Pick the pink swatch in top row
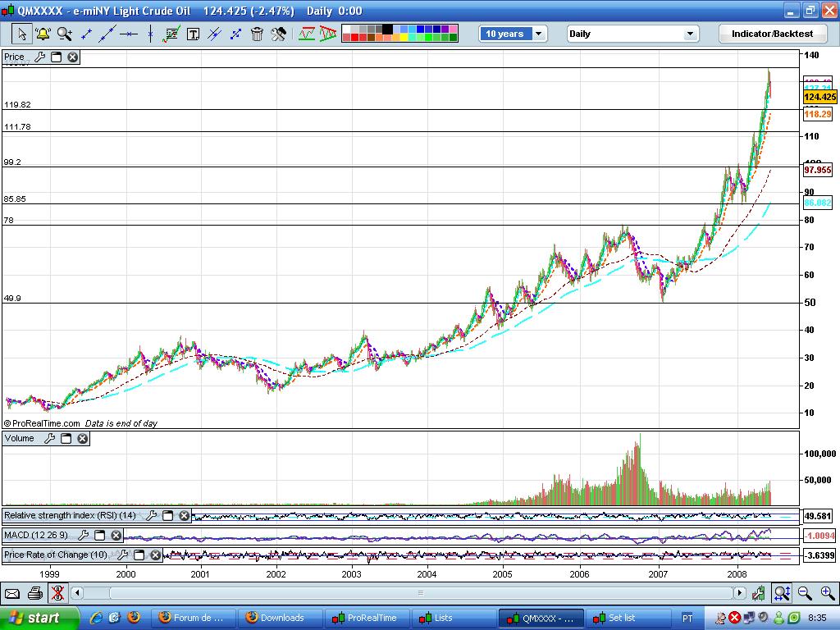This screenshot has width=840, height=630. click(453, 29)
